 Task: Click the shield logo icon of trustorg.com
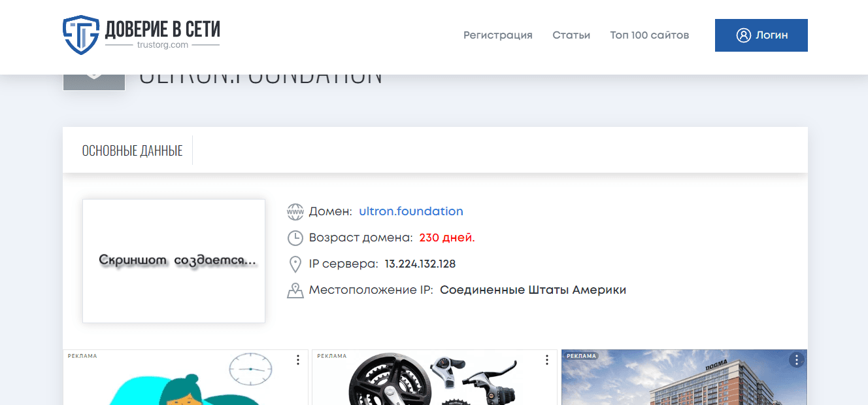click(x=80, y=35)
